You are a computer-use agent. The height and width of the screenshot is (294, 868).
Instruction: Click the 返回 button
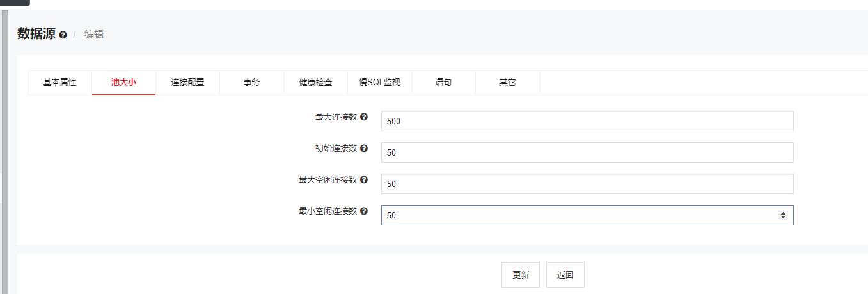tap(565, 275)
